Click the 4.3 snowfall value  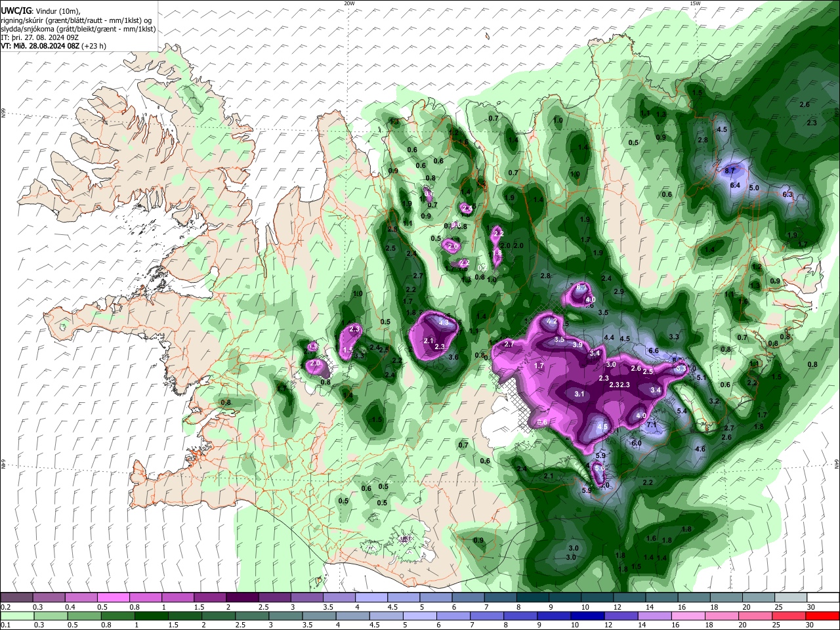tap(444, 322)
